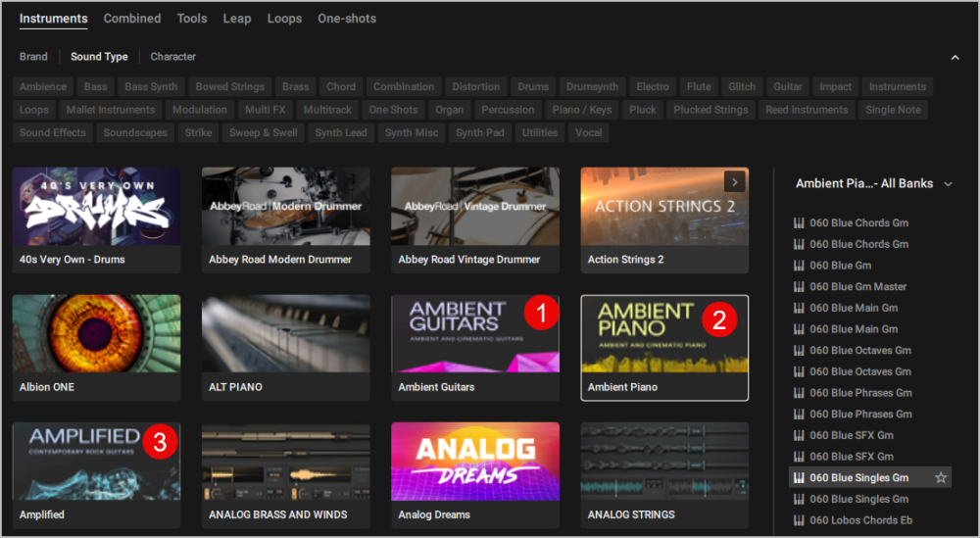Image resolution: width=980 pixels, height=538 pixels.
Task: Open the Amplified instrument tile
Action: (96, 475)
